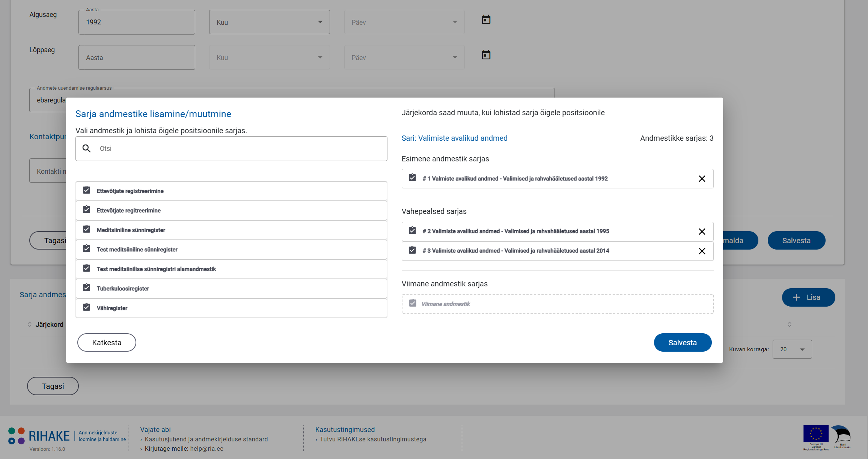
Task: Click the search magnifier icon
Action: [x=87, y=149]
